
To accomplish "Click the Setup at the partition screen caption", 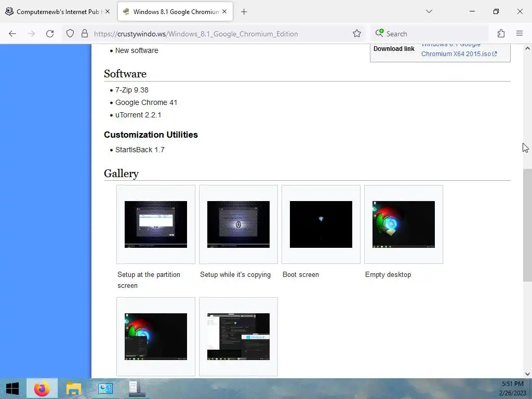I will point(149,280).
